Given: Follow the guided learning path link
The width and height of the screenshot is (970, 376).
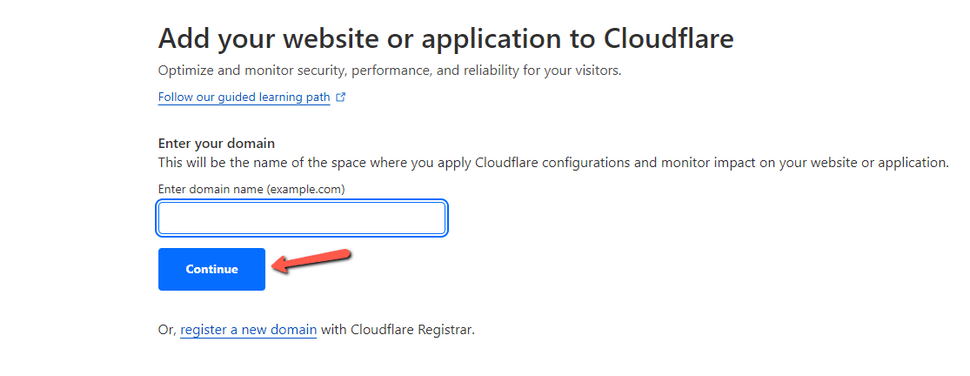Looking at the screenshot, I should point(244,98).
